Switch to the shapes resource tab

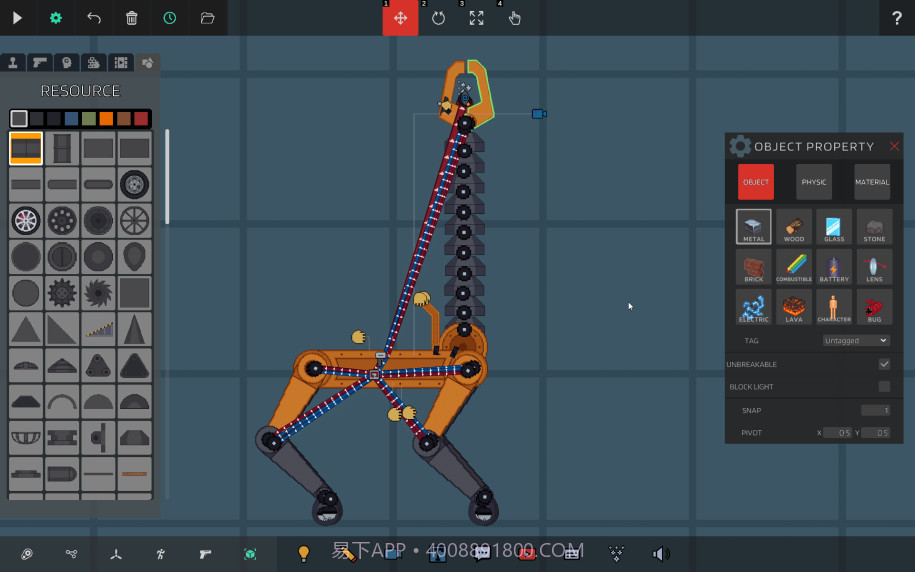pos(148,62)
